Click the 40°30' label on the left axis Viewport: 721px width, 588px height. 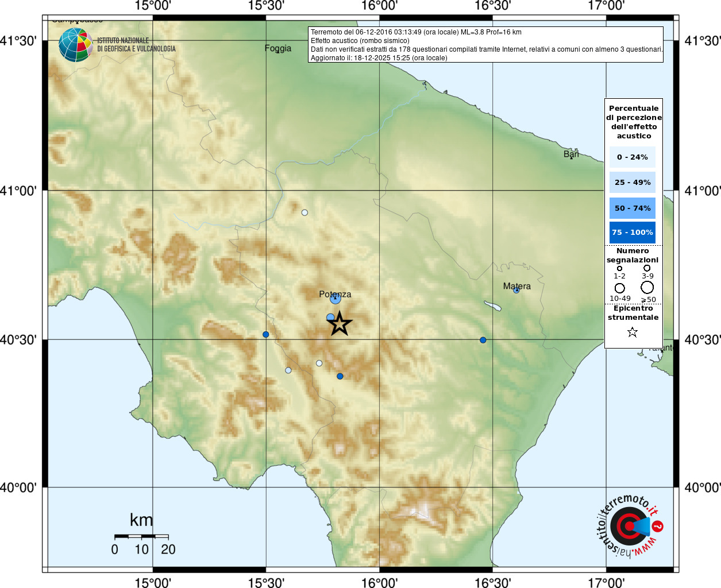[18, 339]
